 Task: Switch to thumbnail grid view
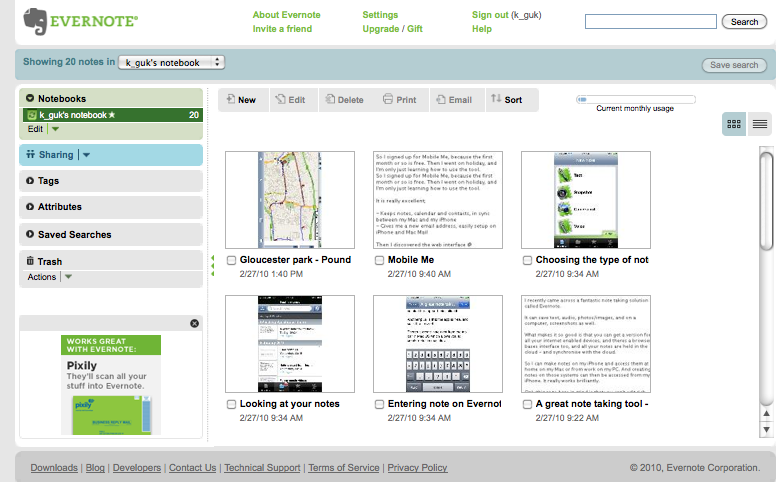tap(734, 124)
